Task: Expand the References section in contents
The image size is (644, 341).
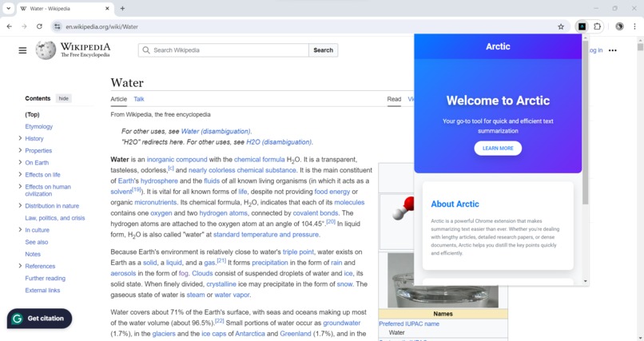Action: point(20,265)
